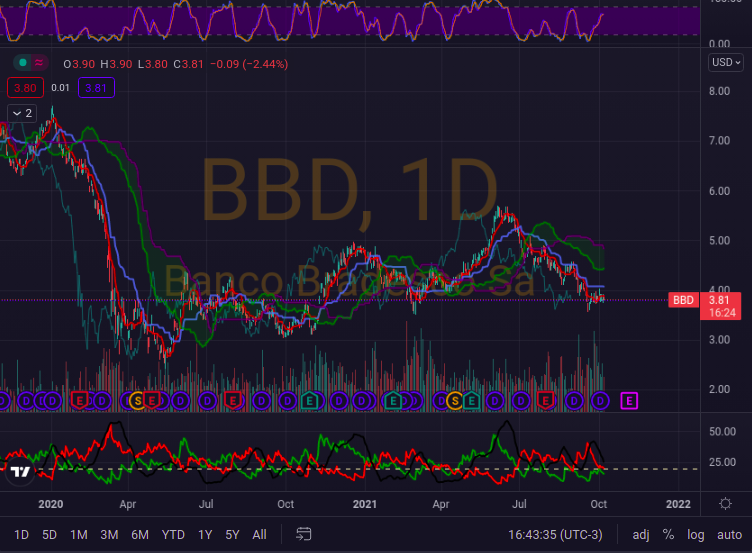752x553 pixels.
Task: Select the 5Y time range
Action: tap(232, 534)
